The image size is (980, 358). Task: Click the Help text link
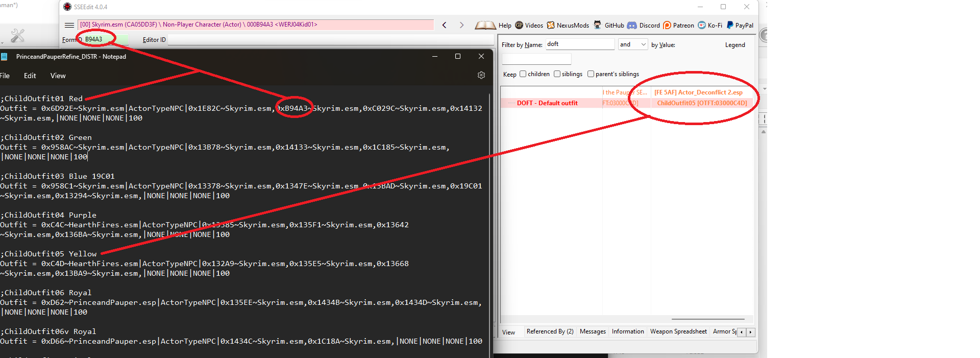pyautogui.click(x=505, y=26)
